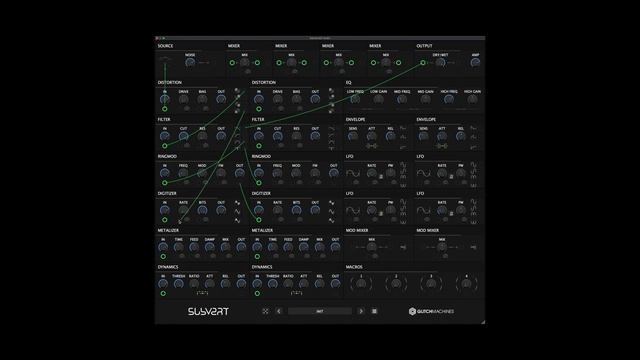Toggle the sync button beside fourth LFO rate
The height and width of the screenshot is (360, 640).
[x=451, y=213]
